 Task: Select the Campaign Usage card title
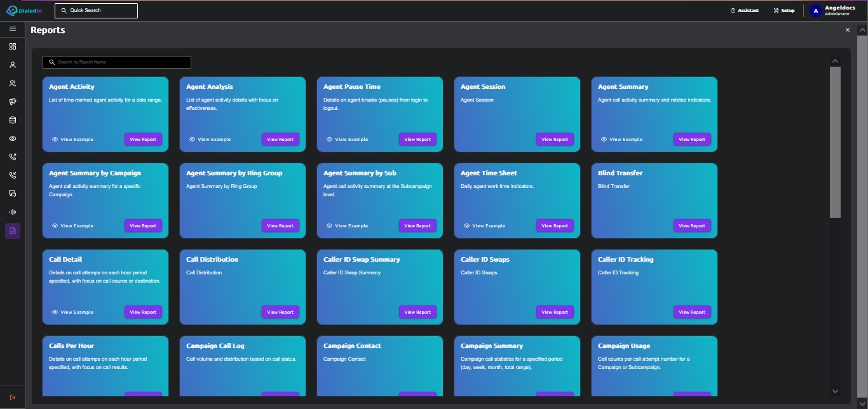624,346
